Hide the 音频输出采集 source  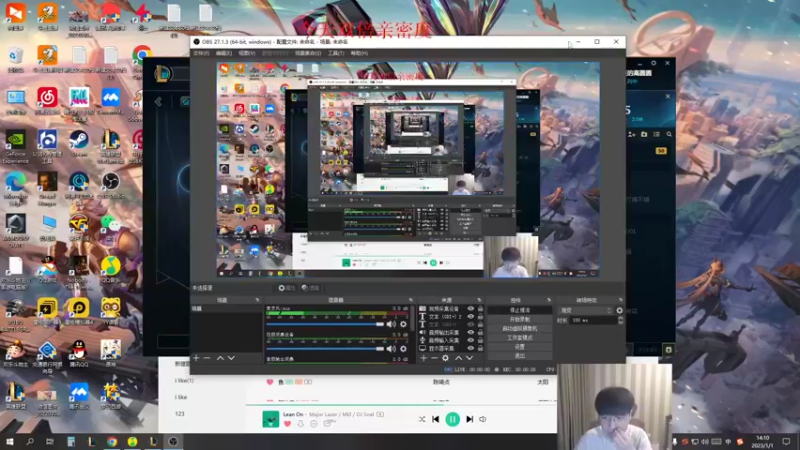[470, 332]
